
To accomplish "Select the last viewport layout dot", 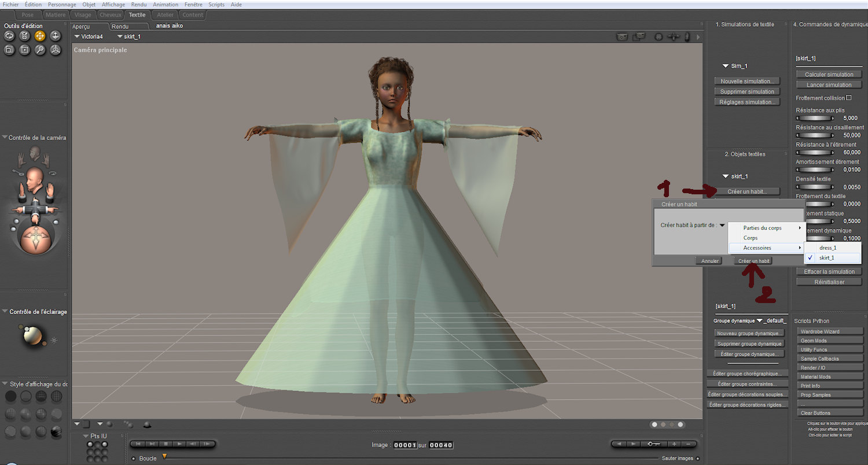I will point(681,425).
